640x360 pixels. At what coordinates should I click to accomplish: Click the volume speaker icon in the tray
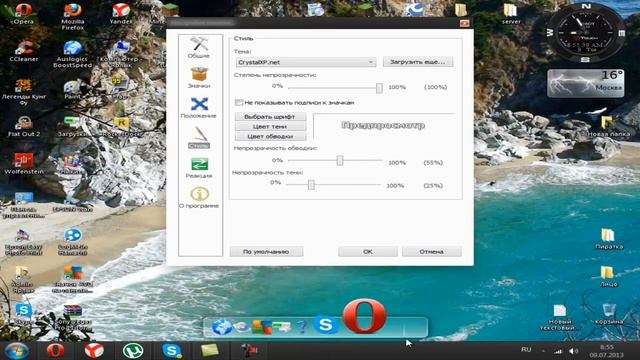pyautogui.click(x=573, y=351)
